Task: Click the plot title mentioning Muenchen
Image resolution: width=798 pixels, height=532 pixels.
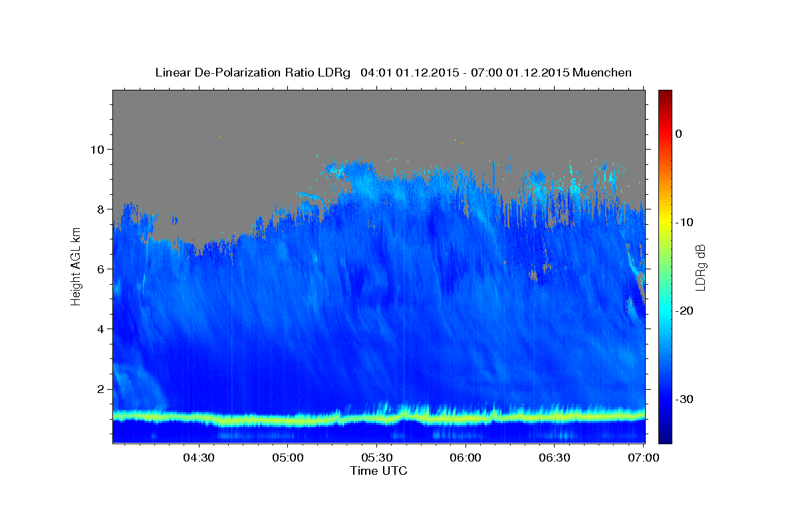Action: (393, 72)
